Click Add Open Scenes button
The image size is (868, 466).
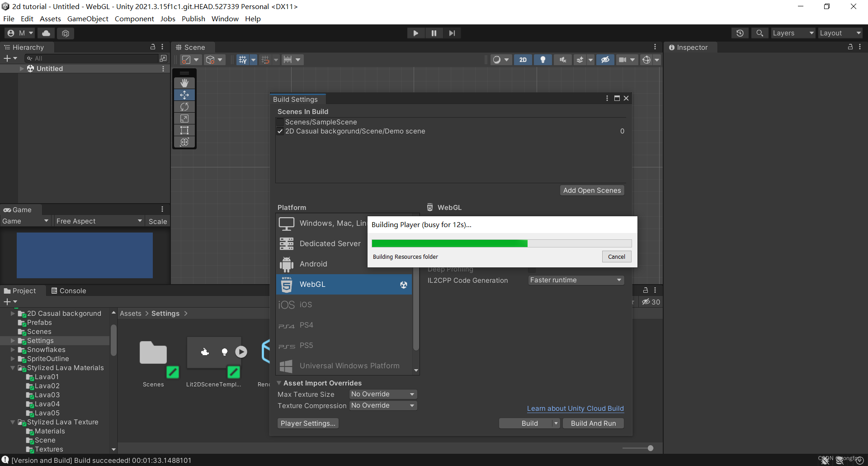point(592,190)
